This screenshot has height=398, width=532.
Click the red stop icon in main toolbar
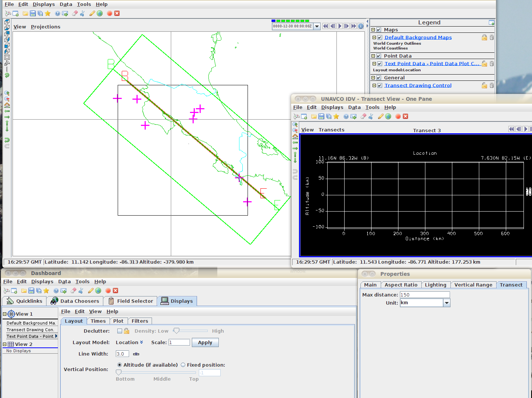(110, 14)
